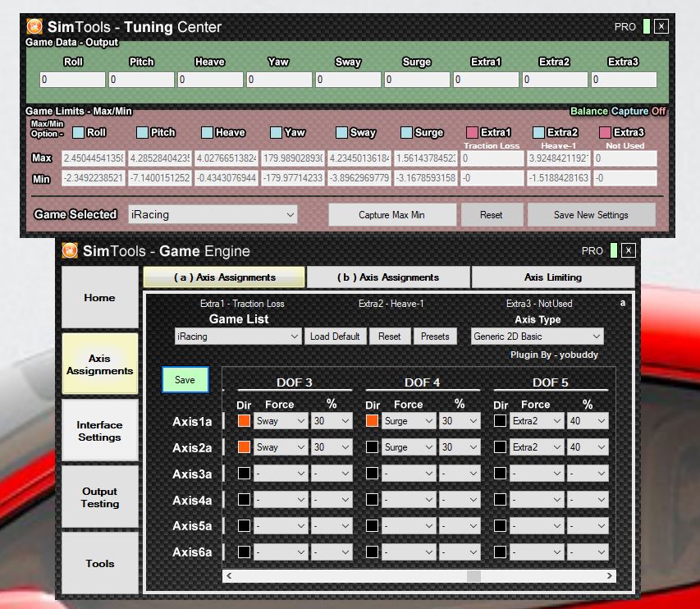This screenshot has width=700, height=609.
Task: Click the green Save button
Action: 185,379
